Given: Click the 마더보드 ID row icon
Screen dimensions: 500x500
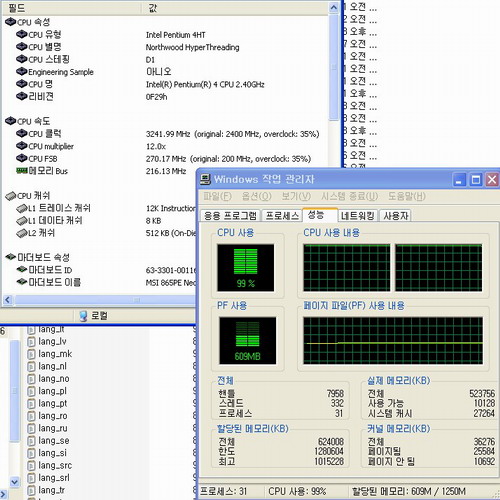Looking at the screenshot, I should pos(22,269).
